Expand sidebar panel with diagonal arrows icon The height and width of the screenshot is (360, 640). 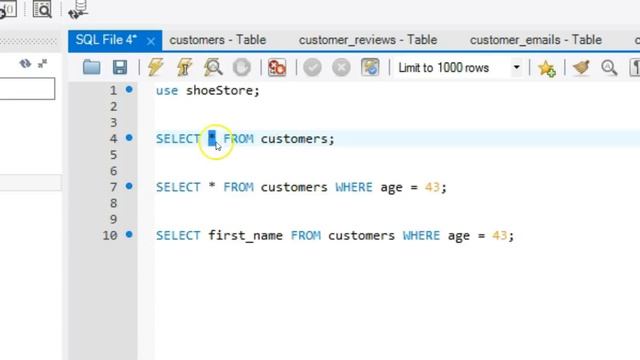42,64
